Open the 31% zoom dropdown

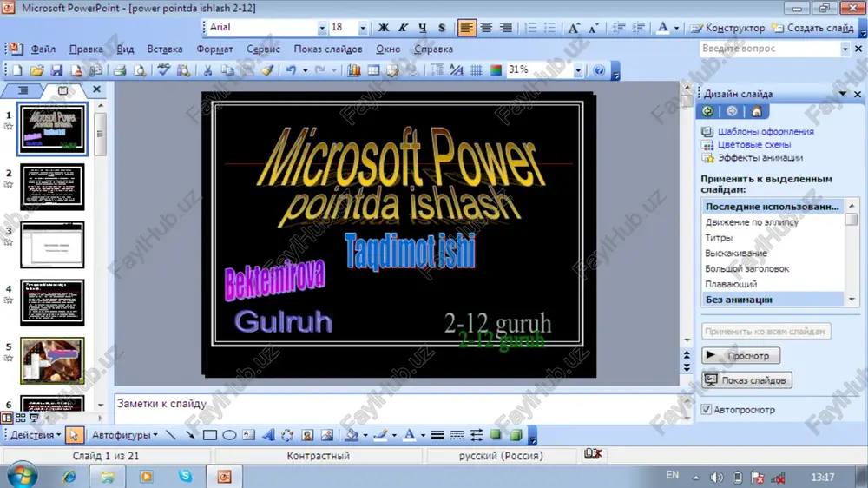point(578,70)
